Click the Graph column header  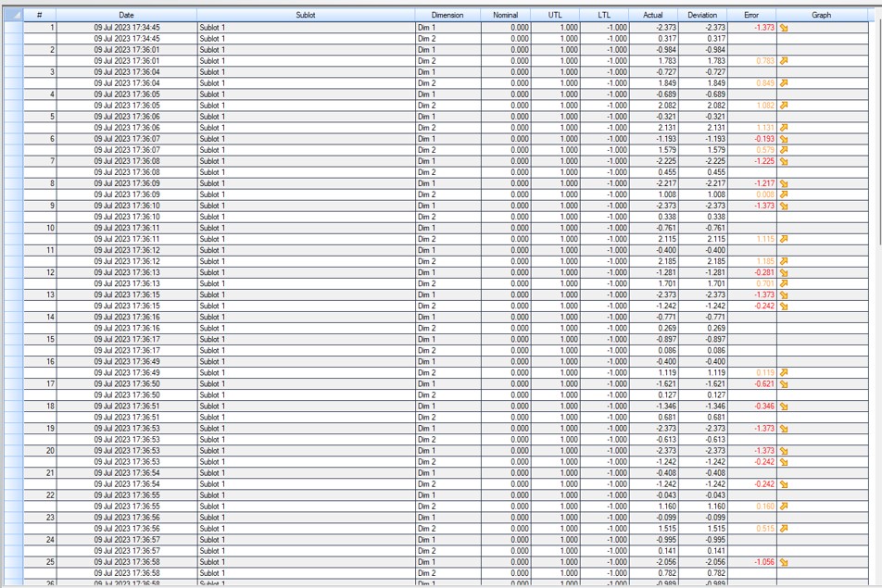coord(822,15)
